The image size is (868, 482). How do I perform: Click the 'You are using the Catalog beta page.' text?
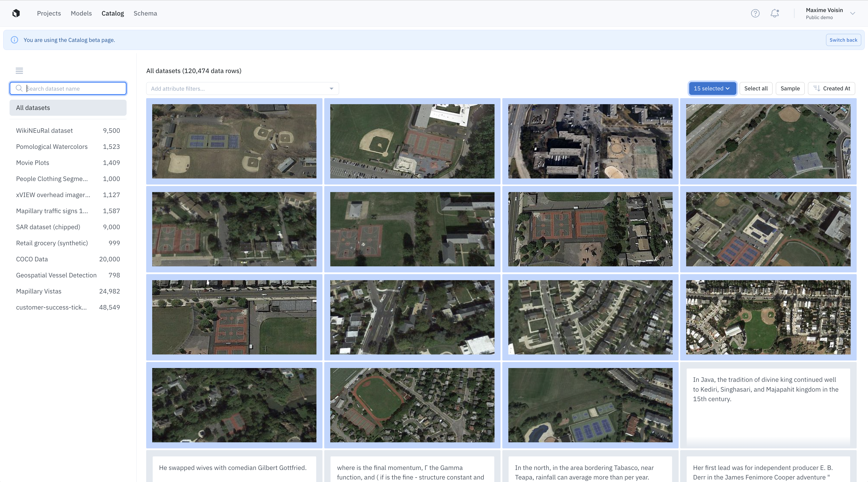(x=69, y=40)
